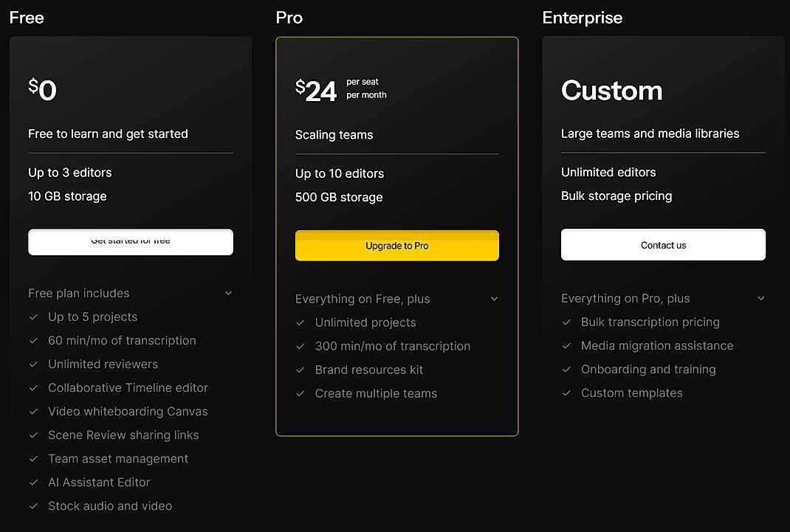790x532 pixels.
Task: Click the checkmark next to Bulk transcription pricing
Action: (x=566, y=322)
